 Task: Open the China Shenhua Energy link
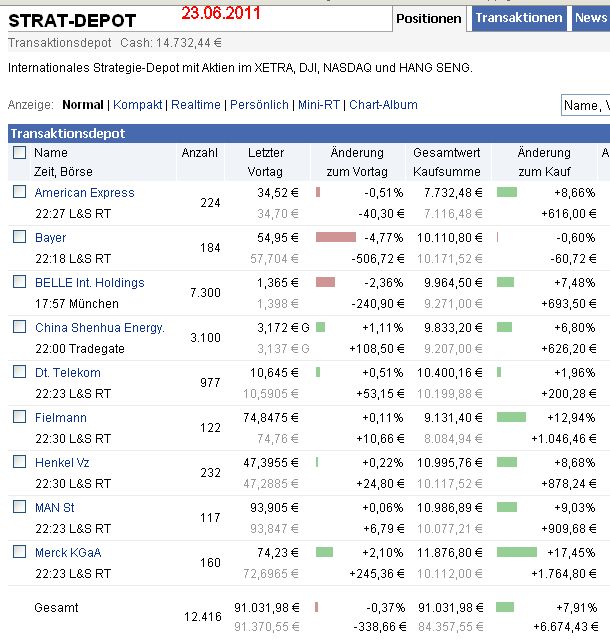100,328
